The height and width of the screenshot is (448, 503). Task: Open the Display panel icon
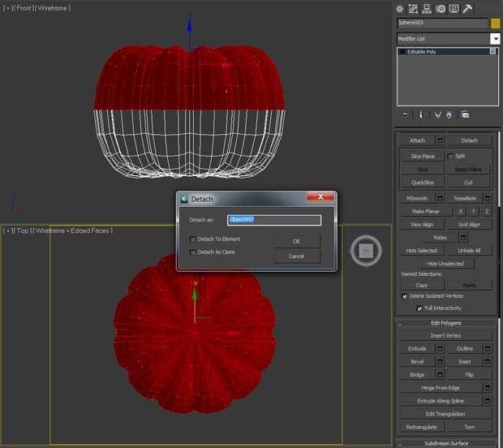pyautogui.click(x=453, y=8)
